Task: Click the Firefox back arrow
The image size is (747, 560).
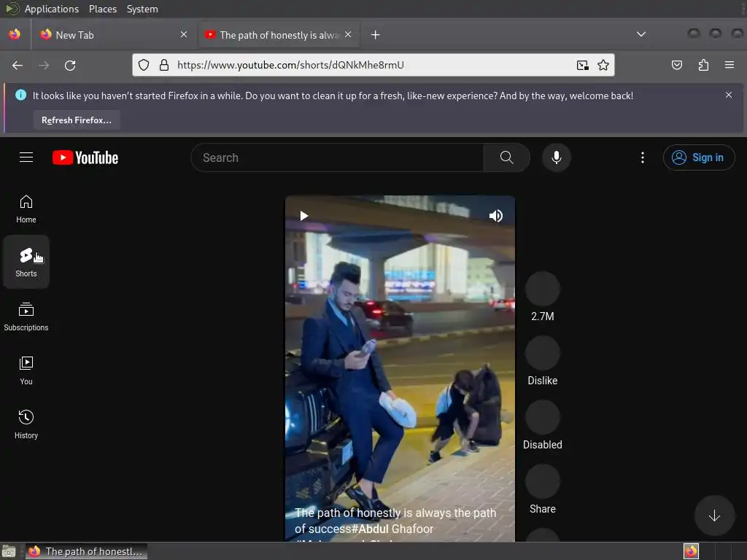Action: pyautogui.click(x=18, y=65)
